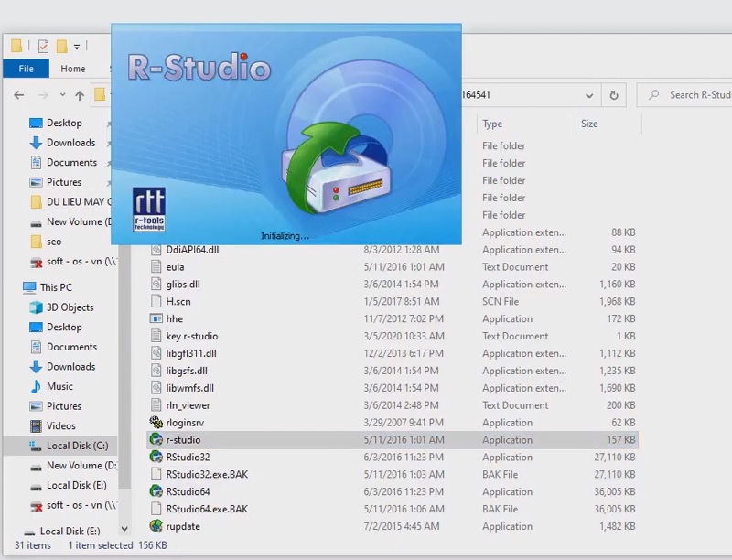Click the Back arrow navigation icon

19,95
